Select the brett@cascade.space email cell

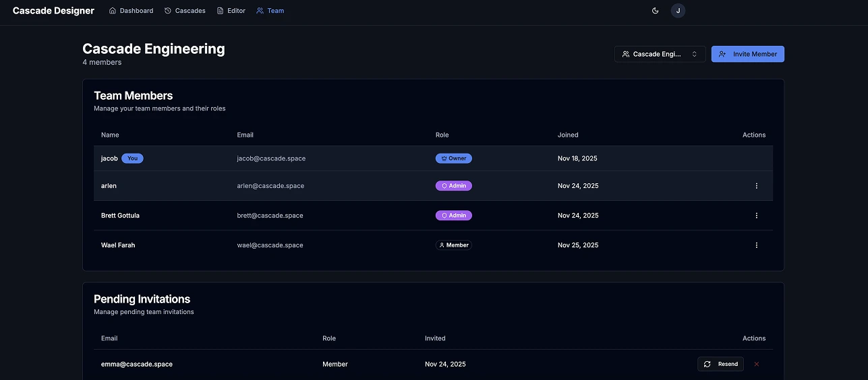(270, 216)
